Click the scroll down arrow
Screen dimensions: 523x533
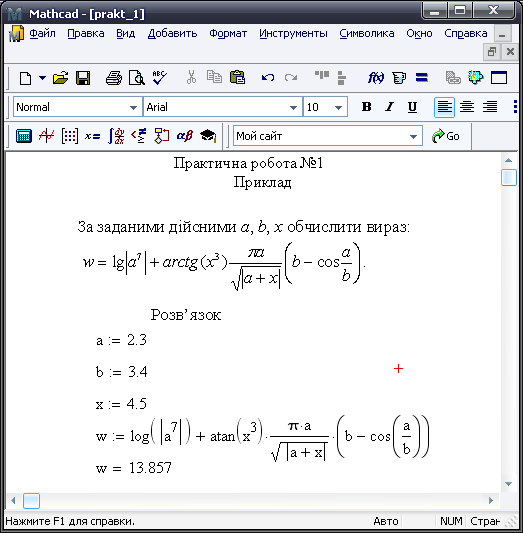click(x=508, y=484)
